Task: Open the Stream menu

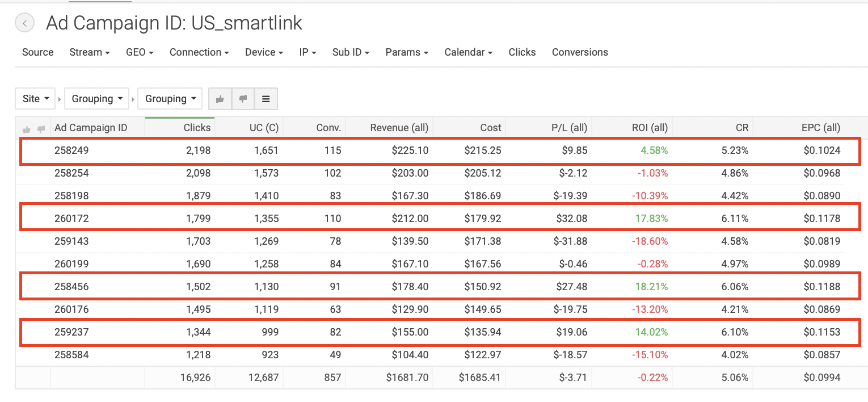Action: 89,52
